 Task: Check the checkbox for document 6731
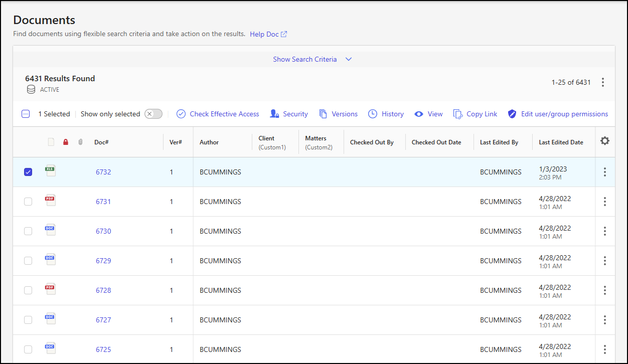point(28,201)
